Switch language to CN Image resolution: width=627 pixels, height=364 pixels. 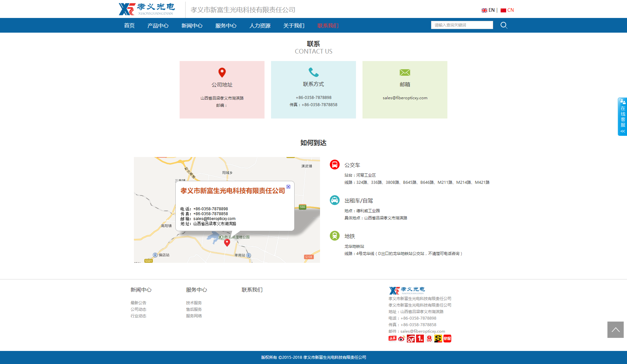(x=510, y=10)
